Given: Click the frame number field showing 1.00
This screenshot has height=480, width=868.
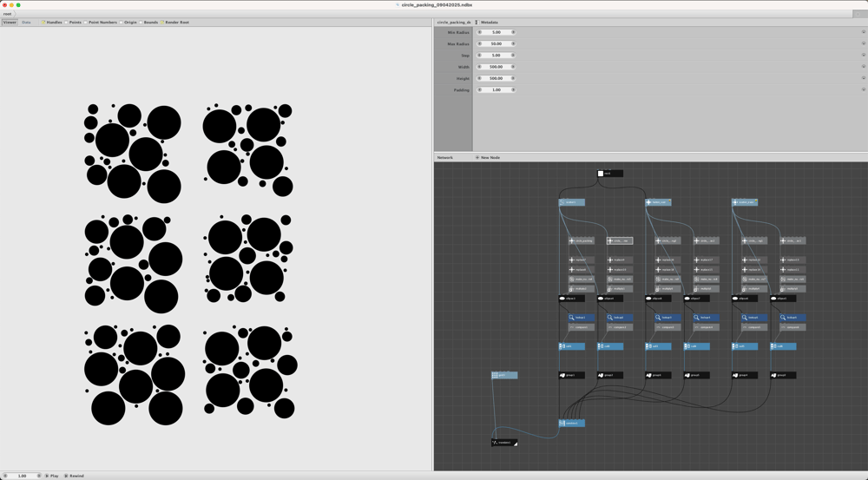Looking at the screenshot, I should tap(23, 476).
